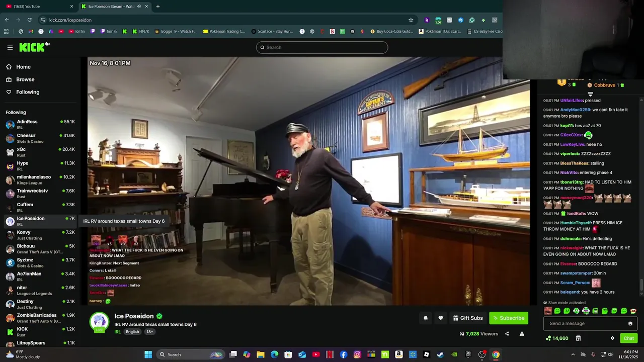
Task: Click the Ice Poseidon channel avatar
Action: tap(99, 322)
